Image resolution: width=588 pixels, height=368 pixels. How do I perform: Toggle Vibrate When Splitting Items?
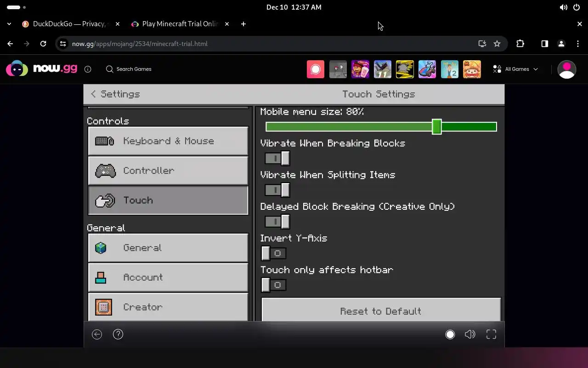point(277,190)
